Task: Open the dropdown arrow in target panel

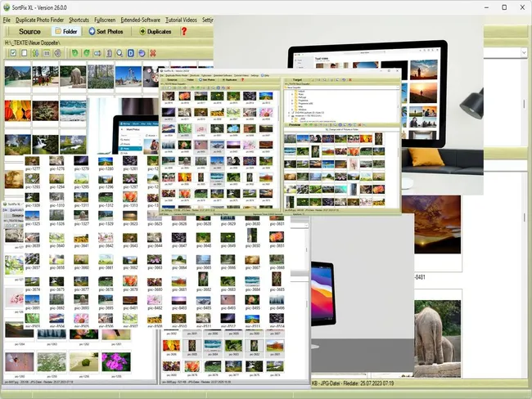Action: click(x=524, y=52)
